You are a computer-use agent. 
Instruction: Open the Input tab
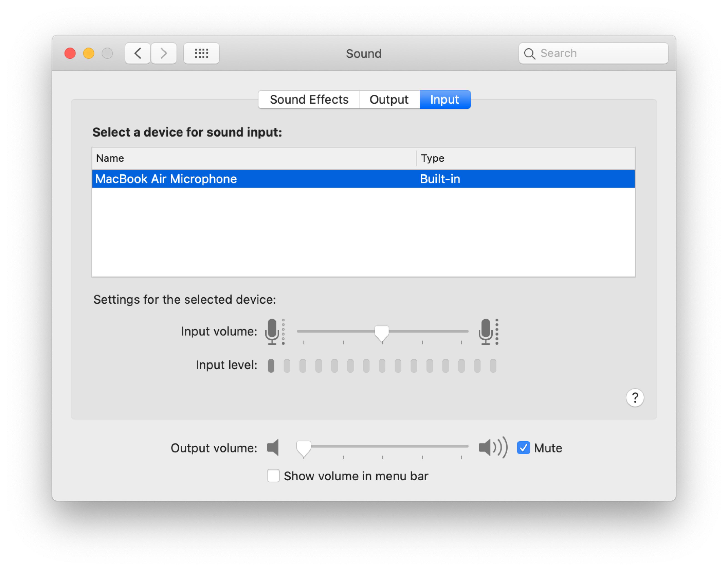click(445, 99)
